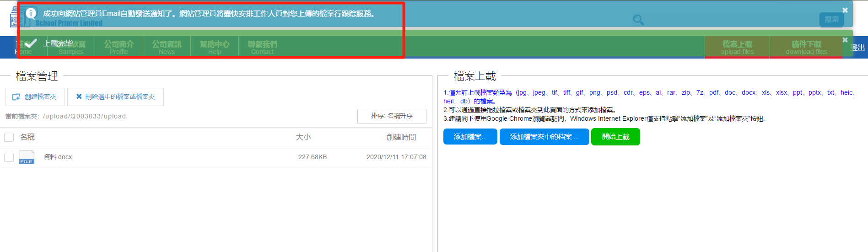Screen dimensions: 868x252
Task: Click the allowed file types note
Action: 650,97
